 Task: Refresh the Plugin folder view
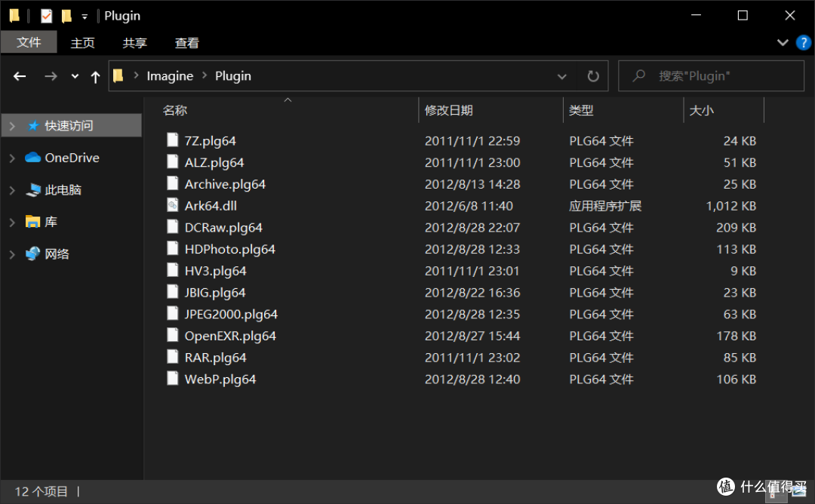point(593,76)
